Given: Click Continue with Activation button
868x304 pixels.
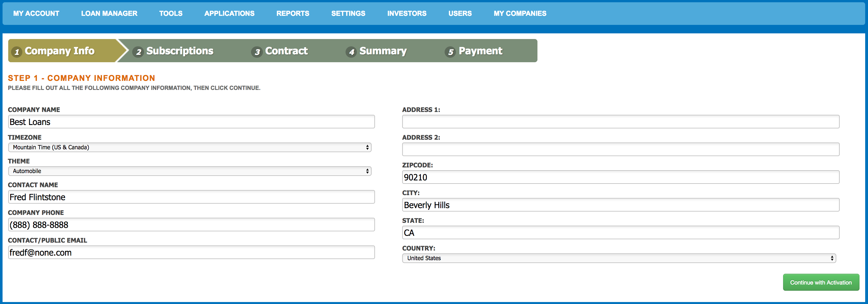Looking at the screenshot, I should tap(821, 283).
